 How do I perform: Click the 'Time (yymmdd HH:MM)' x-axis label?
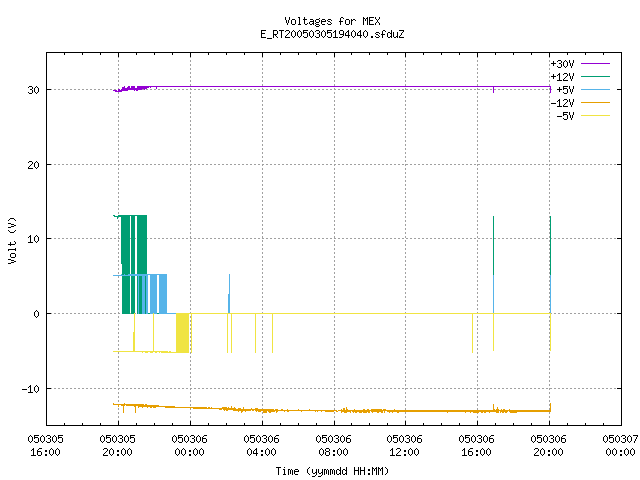pos(332,471)
